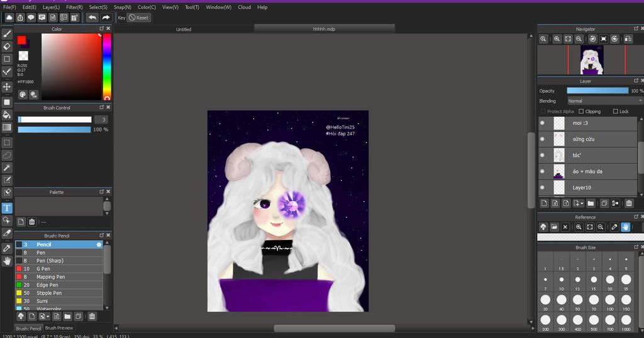Click the speech bubble comment icon
The width and height of the screenshot is (644, 338).
31,18
